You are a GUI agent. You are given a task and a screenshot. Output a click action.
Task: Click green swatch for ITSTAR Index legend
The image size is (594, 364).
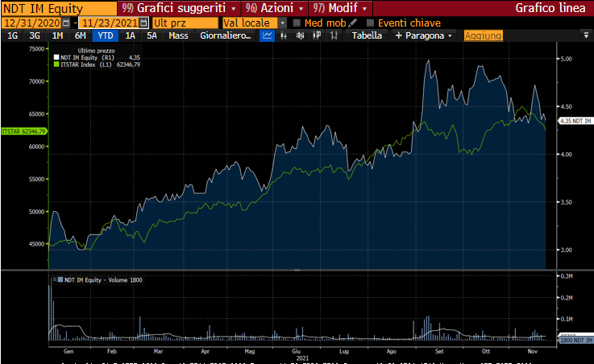click(56, 64)
